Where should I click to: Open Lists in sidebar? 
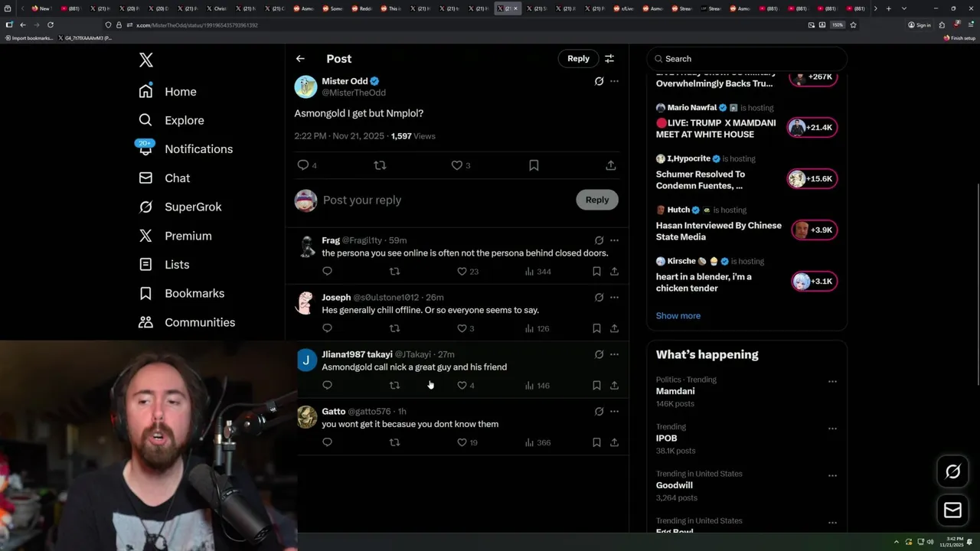click(x=164, y=265)
